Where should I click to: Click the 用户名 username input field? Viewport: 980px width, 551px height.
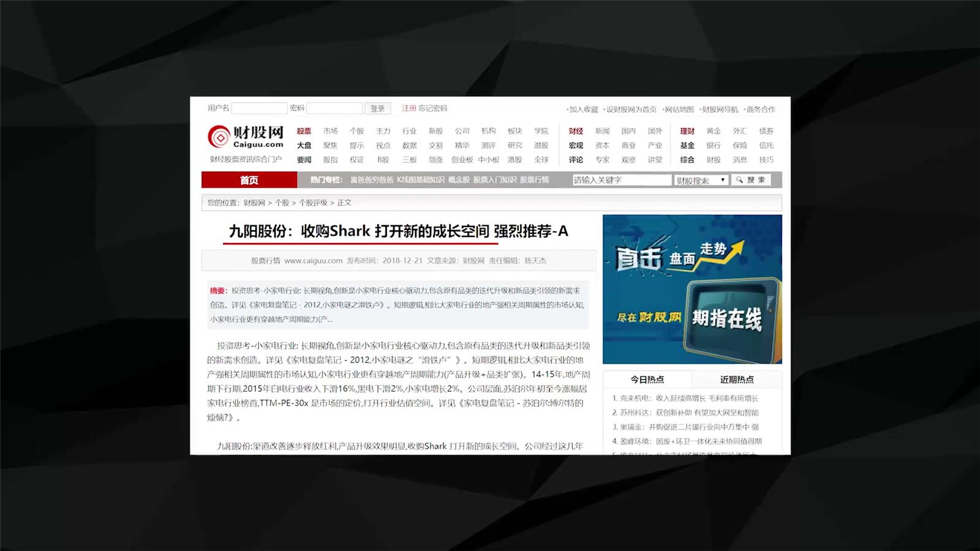click(260, 108)
